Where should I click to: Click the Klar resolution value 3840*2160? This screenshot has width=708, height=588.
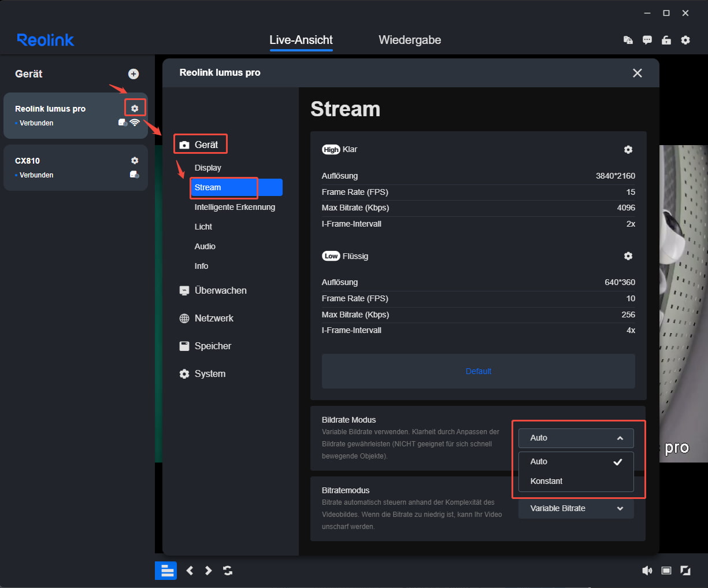coord(616,176)
